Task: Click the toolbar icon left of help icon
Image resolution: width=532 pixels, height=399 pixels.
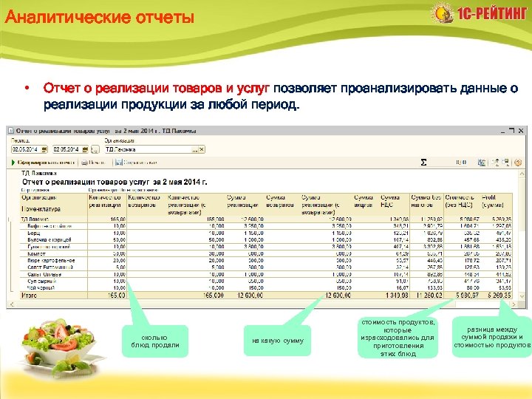Action: (505, 163)
